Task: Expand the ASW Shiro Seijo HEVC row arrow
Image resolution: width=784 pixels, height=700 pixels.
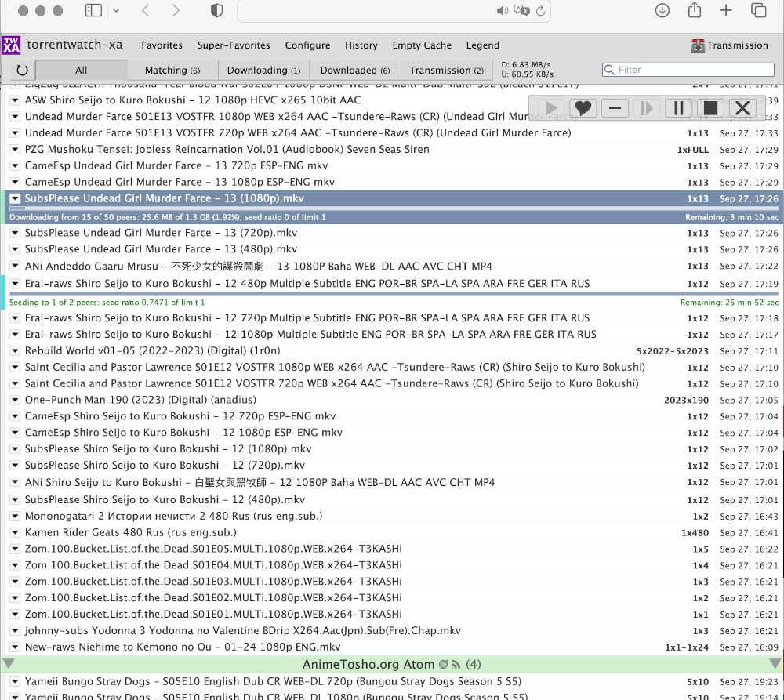Action: [x=15, y=100]
